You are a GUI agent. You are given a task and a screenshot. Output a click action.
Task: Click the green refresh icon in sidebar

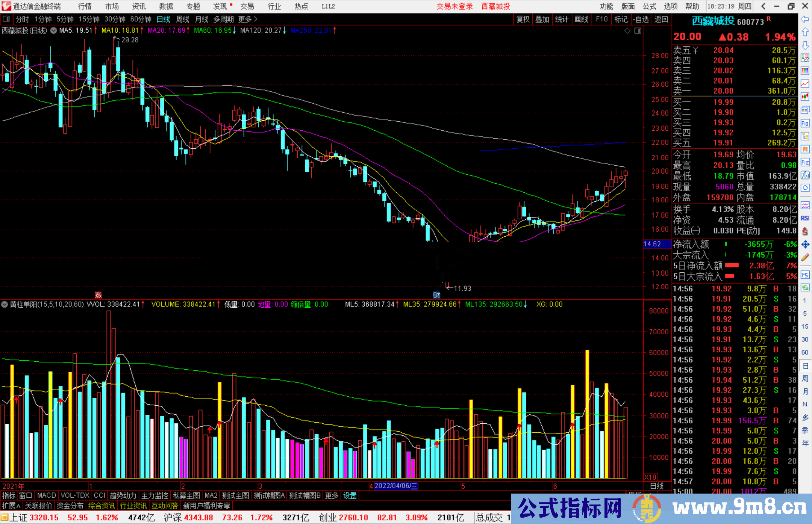[805, 288]
